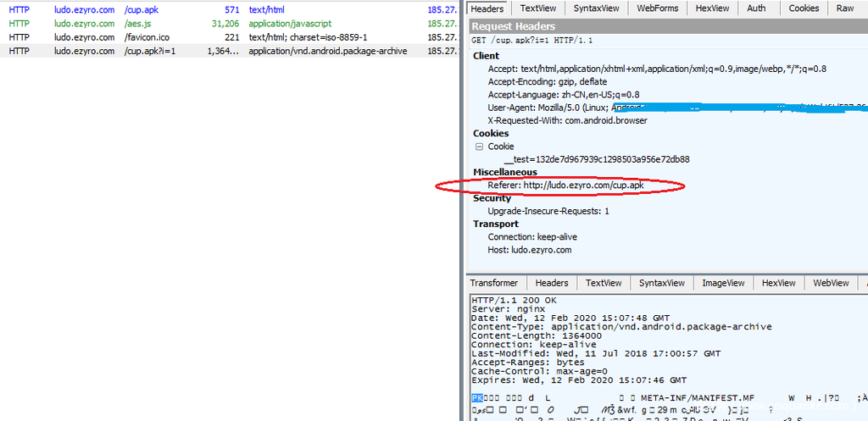The width and height of the screenshot is (868, 421).
Task: Select request HexView tab
Action: (712, 8)
